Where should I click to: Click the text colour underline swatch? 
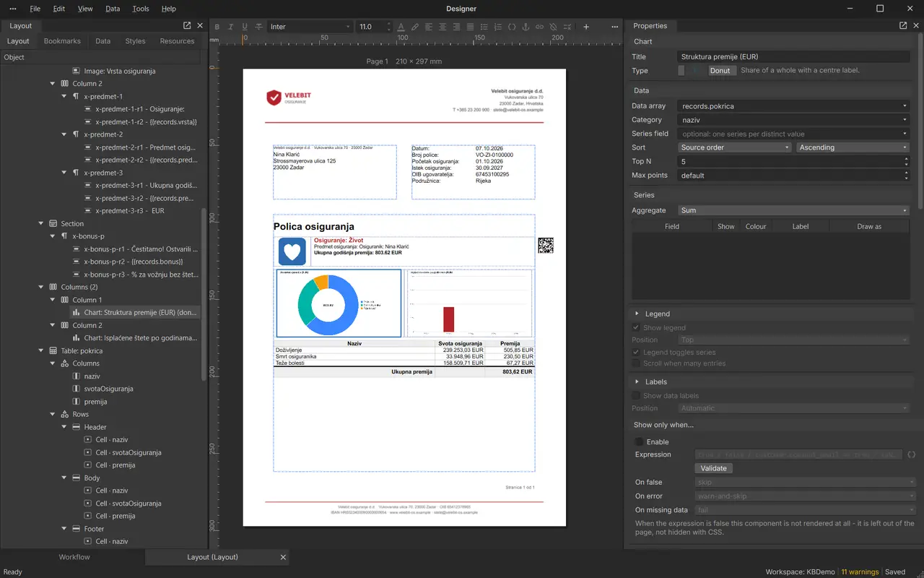401,27
